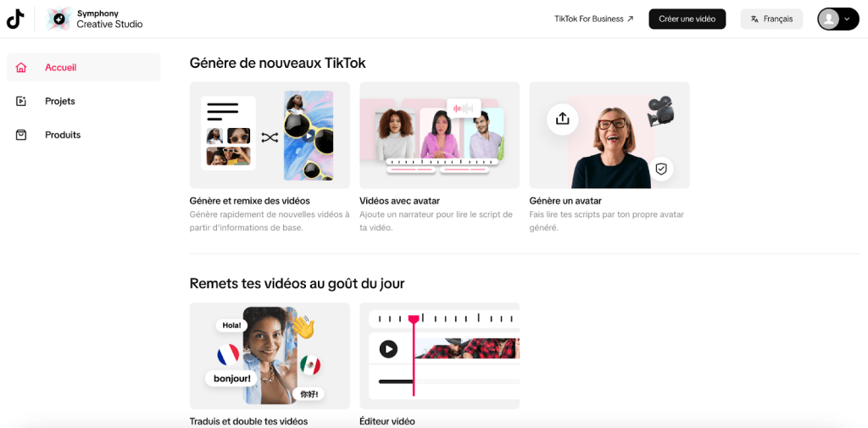Expand the user profile dropdown chevron

point(847,19)
